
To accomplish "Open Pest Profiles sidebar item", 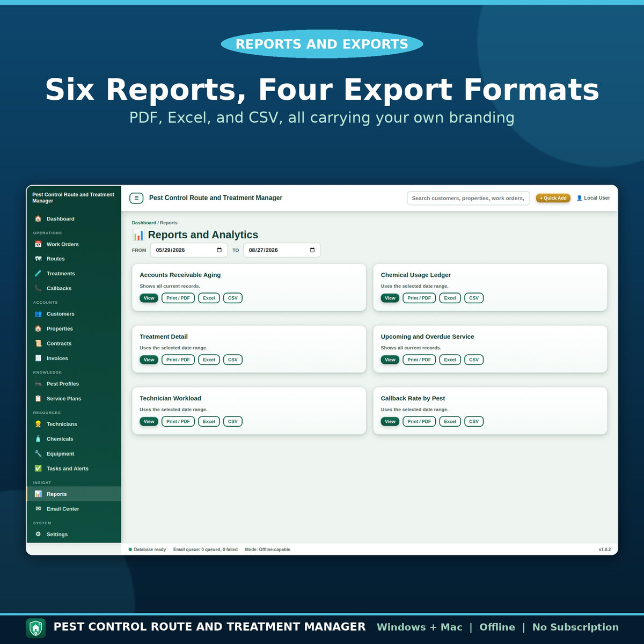I will pyautogui.click(x=74, y=384).
